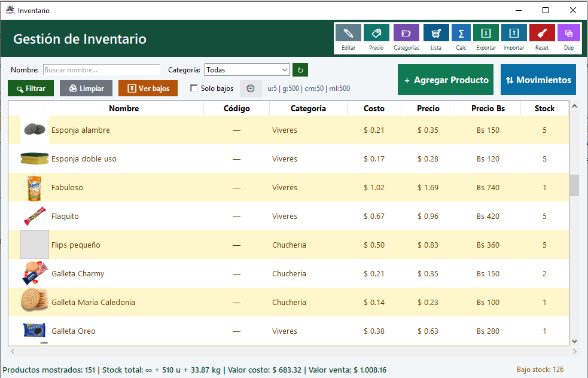This screenshot has width=588, height=378.
Task: Sort by the Stock column header
Action: click(x=544, y=108)
